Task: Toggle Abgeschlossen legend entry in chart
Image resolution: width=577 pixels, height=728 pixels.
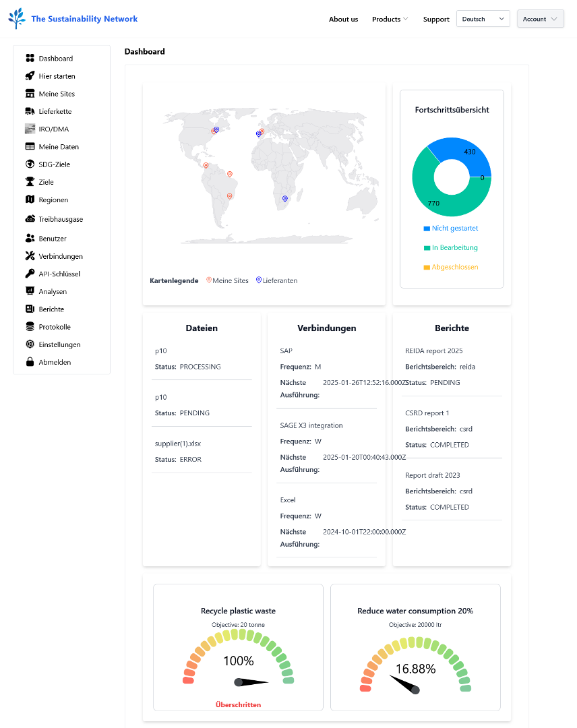Action: [x=450, y=267]
